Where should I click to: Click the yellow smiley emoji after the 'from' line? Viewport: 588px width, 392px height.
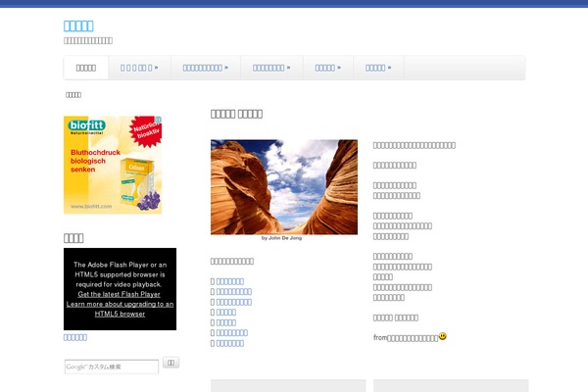pyautogui.click(x=443, y=336)
